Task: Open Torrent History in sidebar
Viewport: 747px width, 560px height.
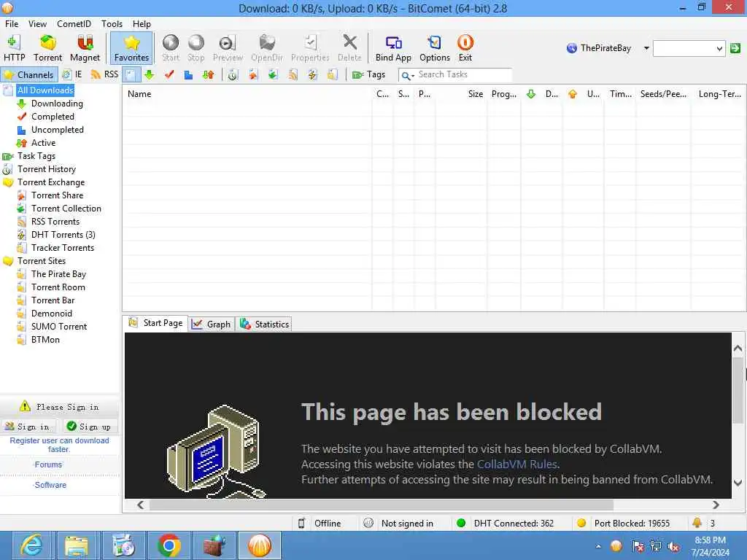Action: click(x=47, y=169)
